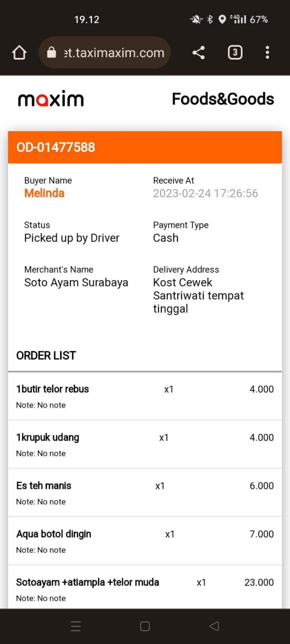Open the browser three-dot menu
290x644 pixels.
coord(267,52)
